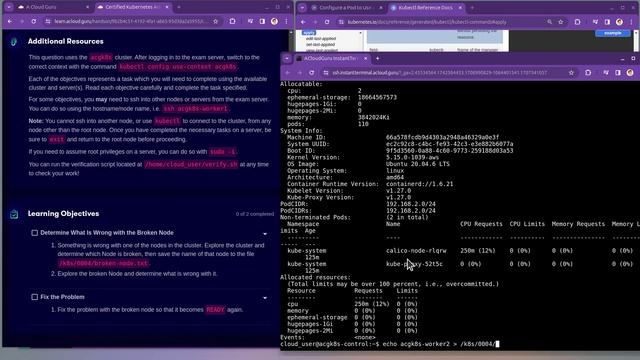Select the apply entry in kubectl docs sidebar
The width and height of the screenshot is (640, 360).
(x=309, y=33)
